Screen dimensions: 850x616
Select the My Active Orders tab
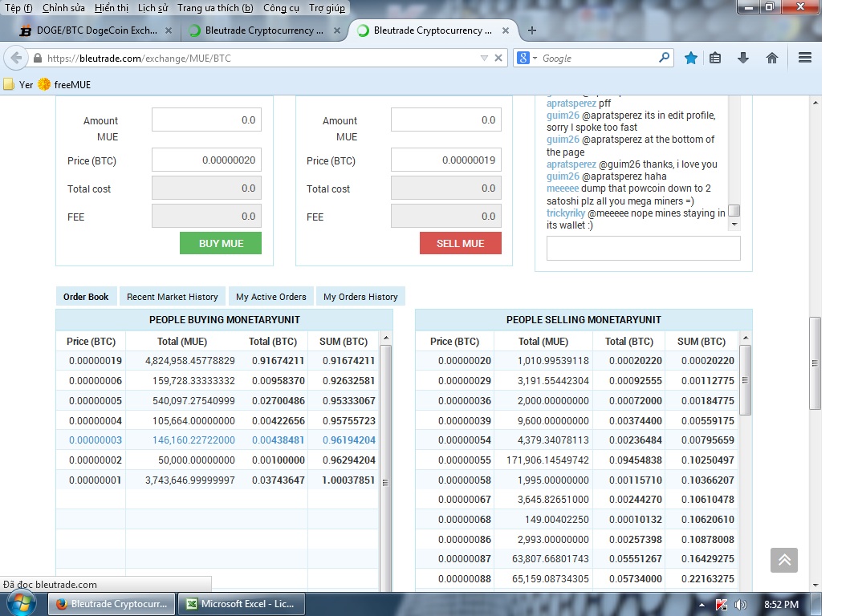click(x=271, y=296)
